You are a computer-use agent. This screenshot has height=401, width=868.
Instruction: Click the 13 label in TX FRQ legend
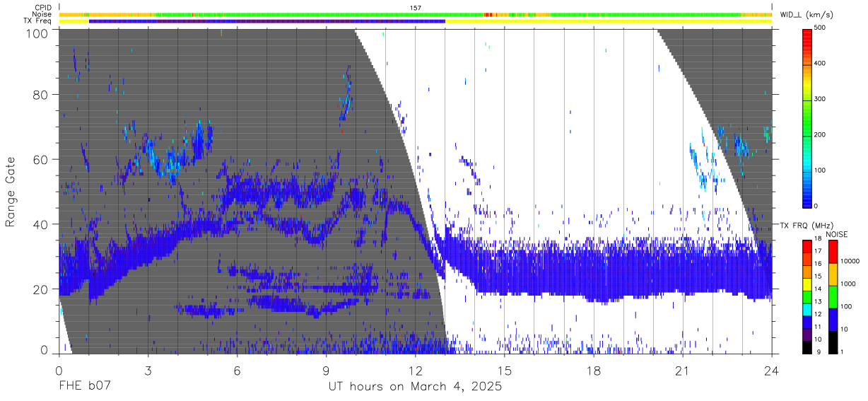point(818,301)
